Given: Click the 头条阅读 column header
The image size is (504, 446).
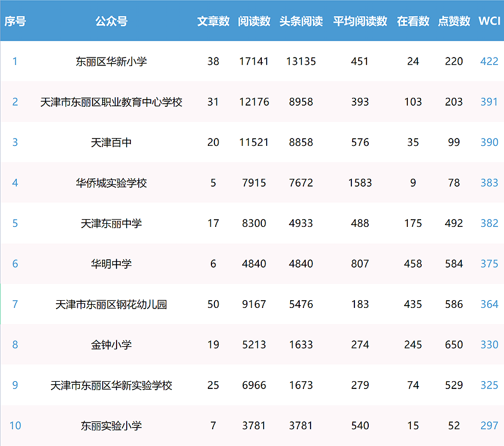Looking at the screenshot, I should [301, 21].
